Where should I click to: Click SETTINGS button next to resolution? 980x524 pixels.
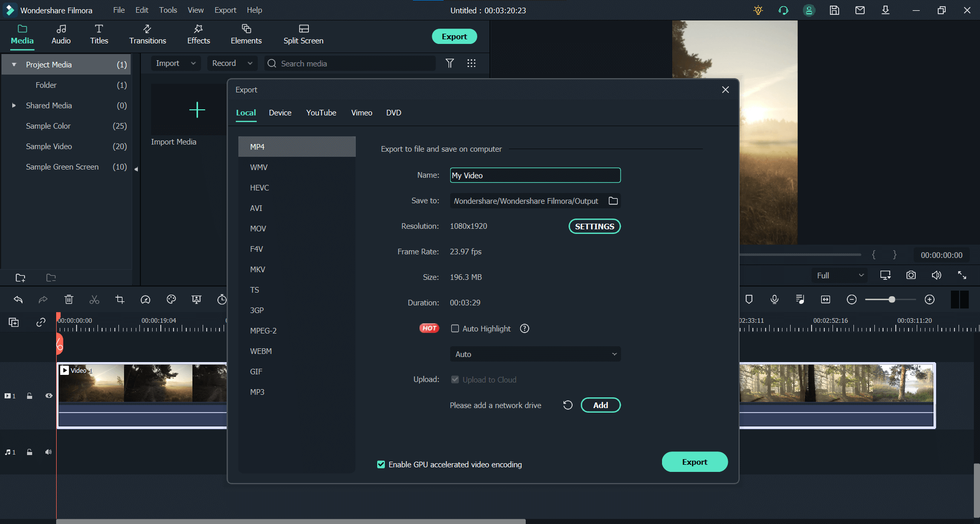[595, 226]
